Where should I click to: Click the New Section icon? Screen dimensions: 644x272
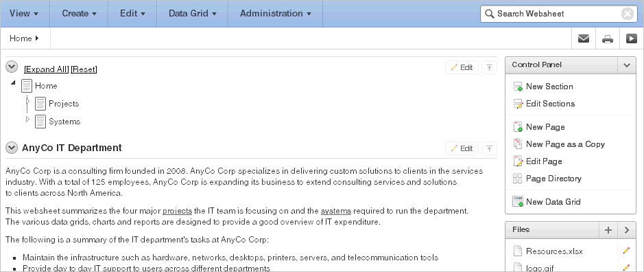coord(518,87)
